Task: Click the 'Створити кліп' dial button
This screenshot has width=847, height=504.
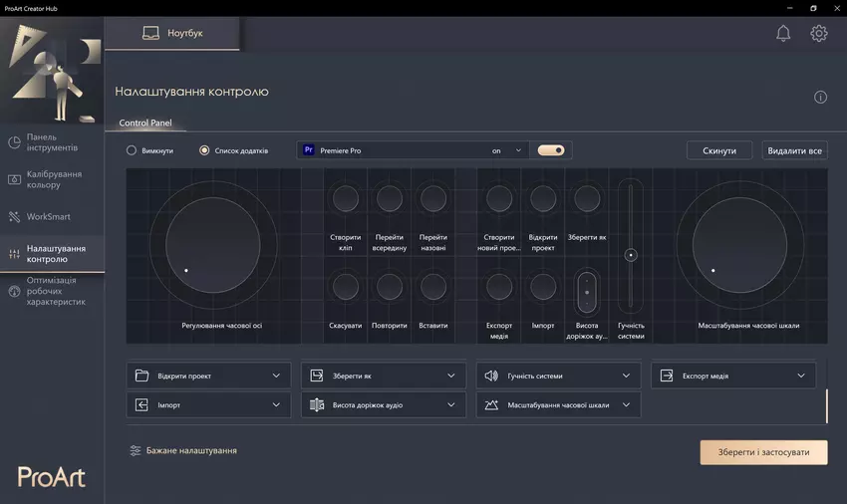Action: click(x=345, y=198)
